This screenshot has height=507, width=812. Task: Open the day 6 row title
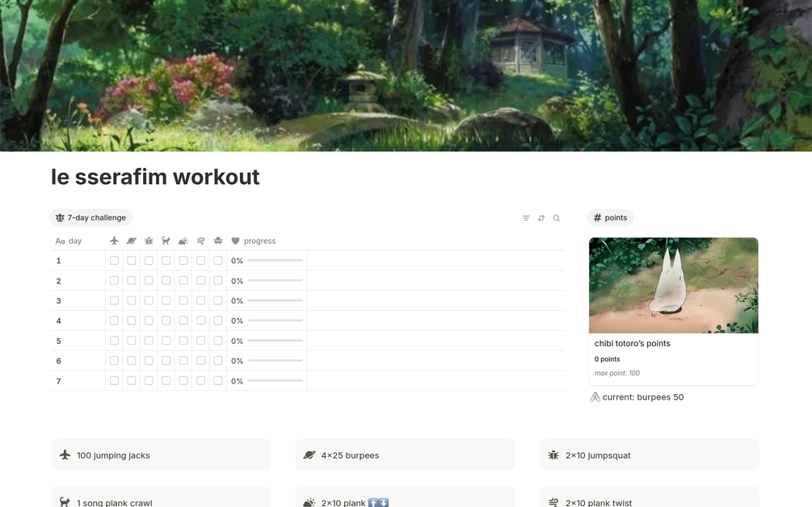pyautogui.click(x=58, y=361)
